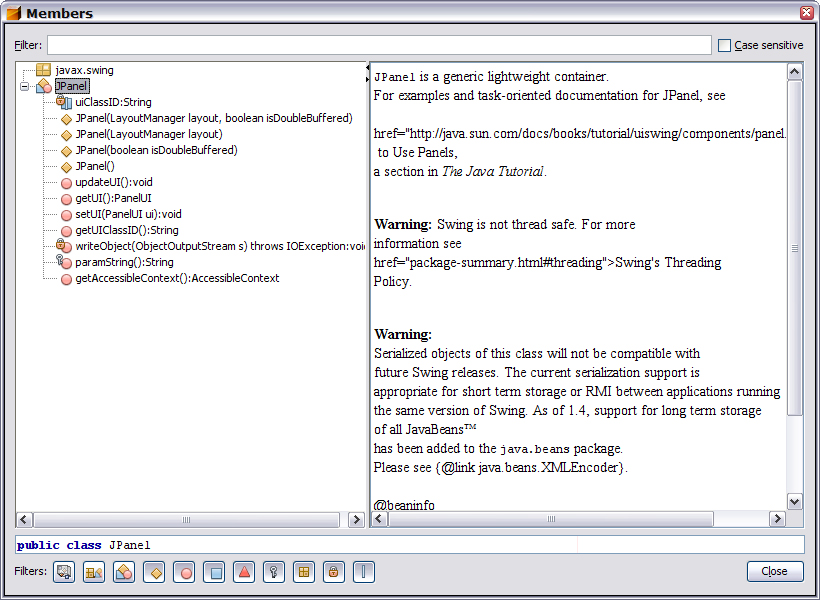The width and height of the screenshot is (820, 600).
Task: Select the JPanel(LayoutManager layout) constructor
Action: pos(149,134)
